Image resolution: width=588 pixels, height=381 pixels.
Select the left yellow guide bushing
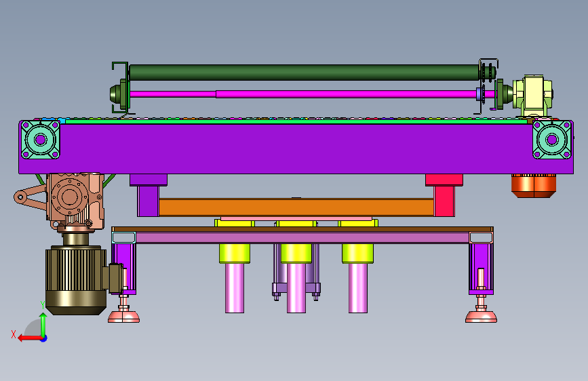click(x=235, y=254)
